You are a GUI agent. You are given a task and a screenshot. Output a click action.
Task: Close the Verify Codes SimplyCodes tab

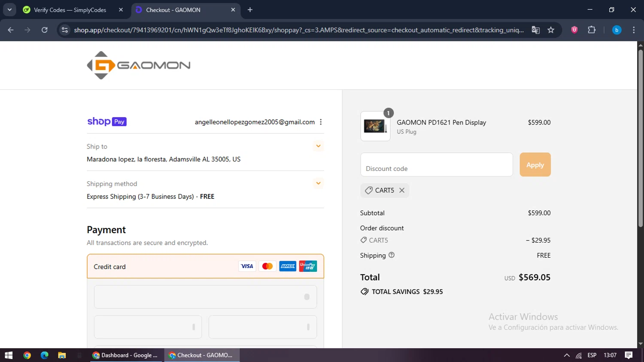(121, 10)
